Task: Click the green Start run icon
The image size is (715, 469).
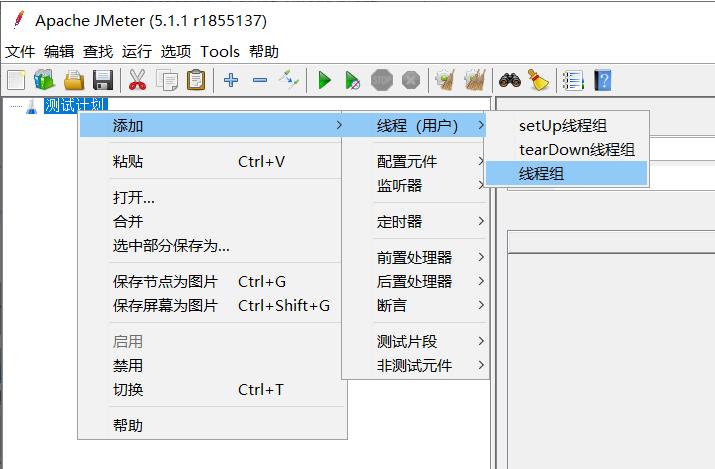Action: (324, 81)
